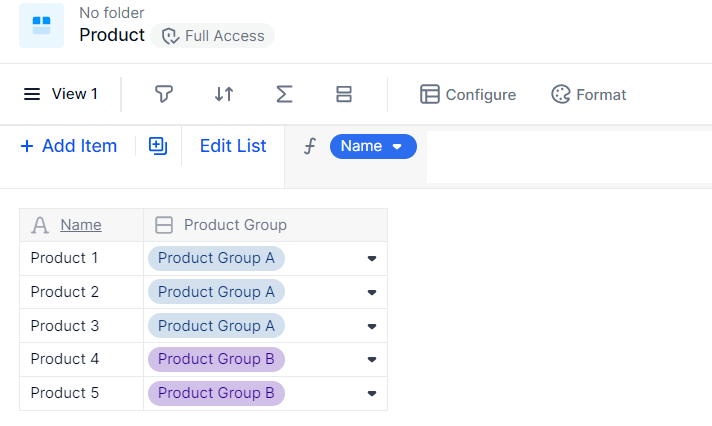Click the filter funnel icon
Viewport: 712px width, 426px height.
click(164, 94)
